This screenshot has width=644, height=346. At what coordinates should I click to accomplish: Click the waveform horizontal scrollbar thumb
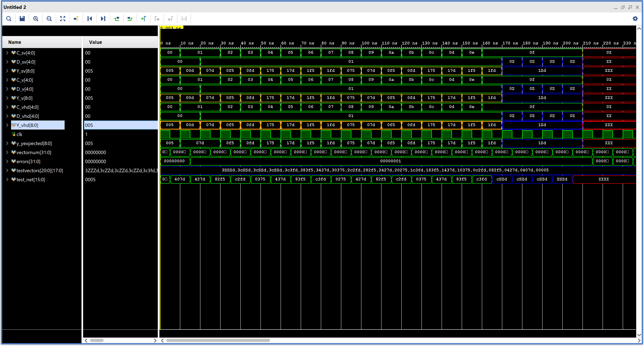(x=218, y=340)
